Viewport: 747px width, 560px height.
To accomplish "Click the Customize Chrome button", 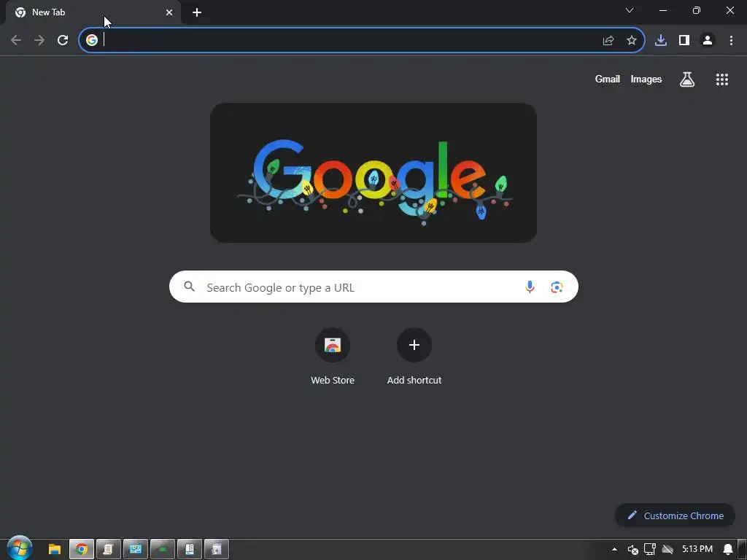I will pos(675,516).
